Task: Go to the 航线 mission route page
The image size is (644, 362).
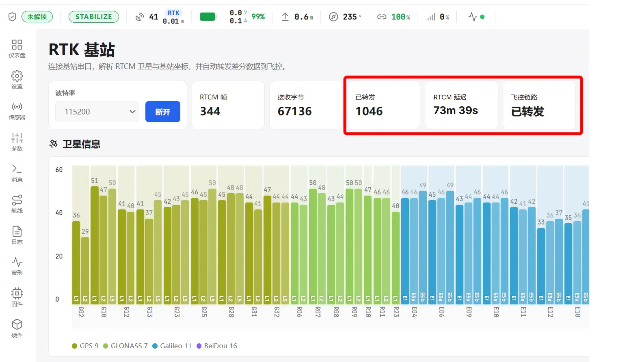Action: pos(17,204)
